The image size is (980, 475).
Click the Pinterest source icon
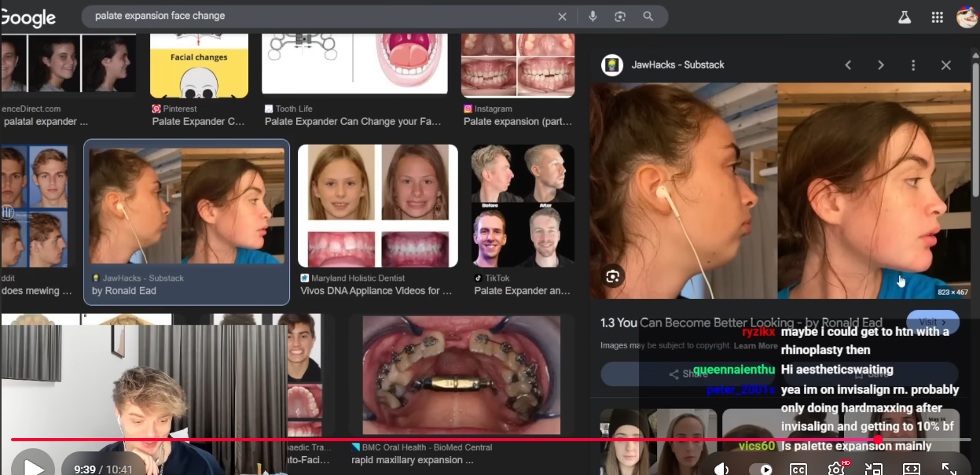coord(156,109)
